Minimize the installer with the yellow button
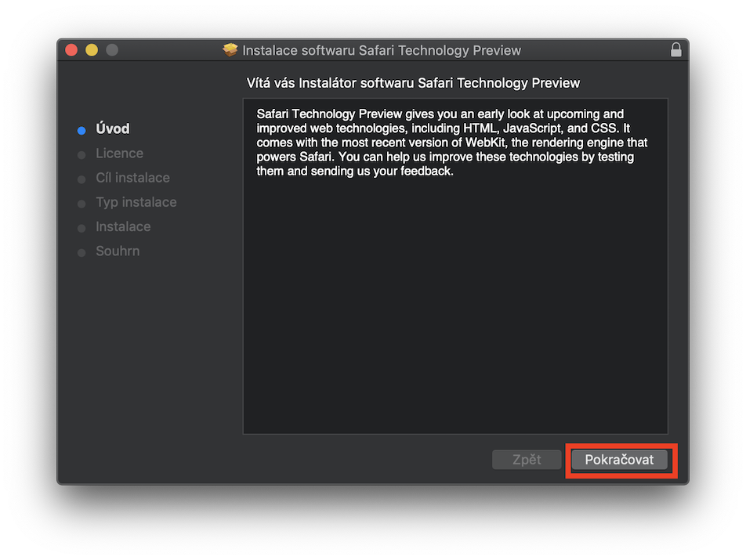746x560 pixels. coord(92,50)
